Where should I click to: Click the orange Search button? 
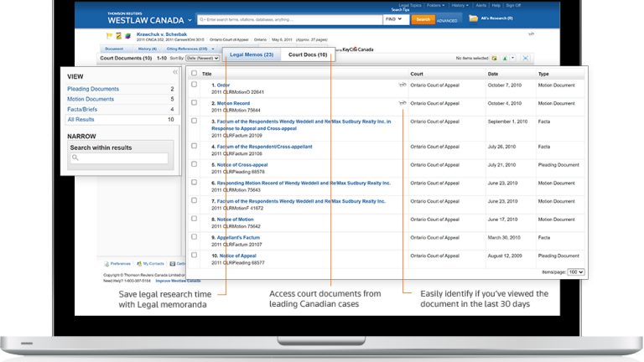click(423, 19)
